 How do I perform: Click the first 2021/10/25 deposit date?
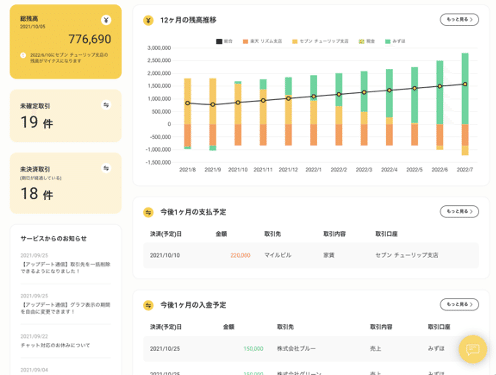point(165,349)
